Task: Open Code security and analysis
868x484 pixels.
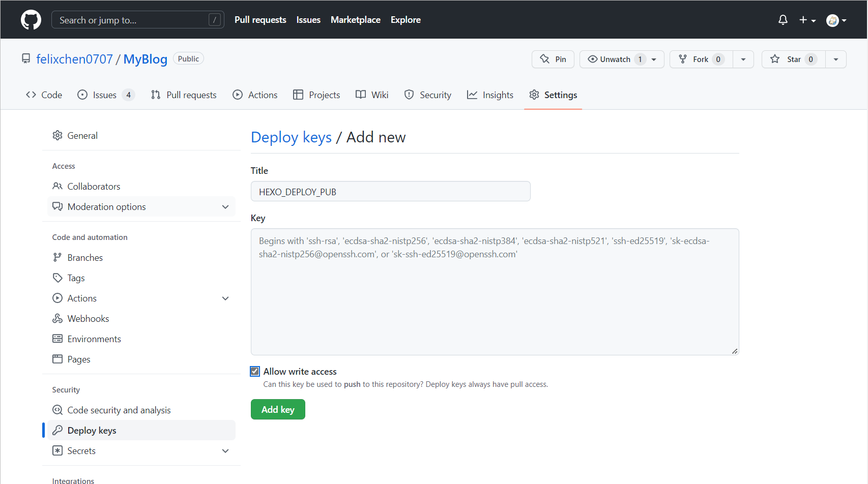Action: (x=141, y=410)
